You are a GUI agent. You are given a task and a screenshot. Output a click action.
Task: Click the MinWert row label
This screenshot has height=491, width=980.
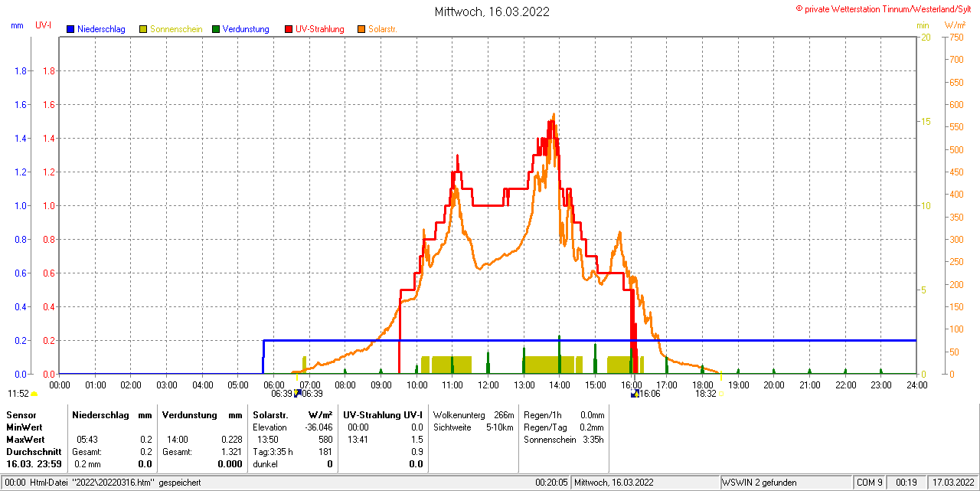click(x=24, y=427)
